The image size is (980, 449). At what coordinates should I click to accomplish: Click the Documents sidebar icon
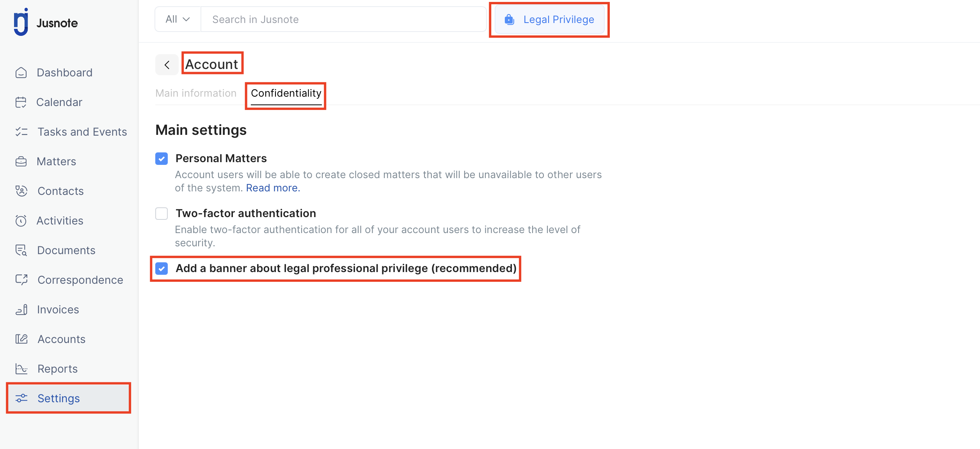coord(21,251)
